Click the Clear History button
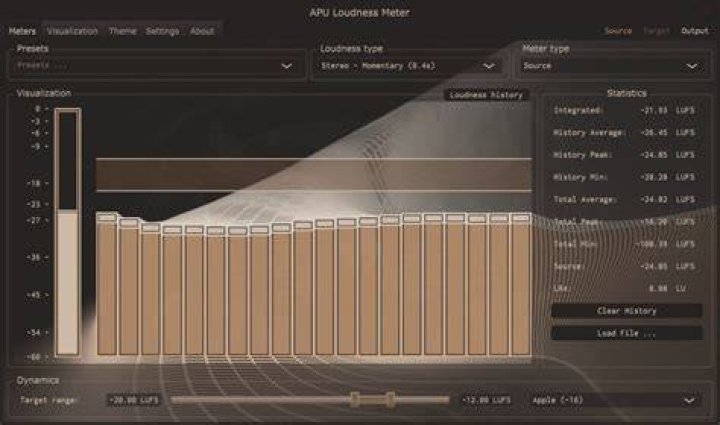Screen dimensions: 720x425 [x=627, y=311]
